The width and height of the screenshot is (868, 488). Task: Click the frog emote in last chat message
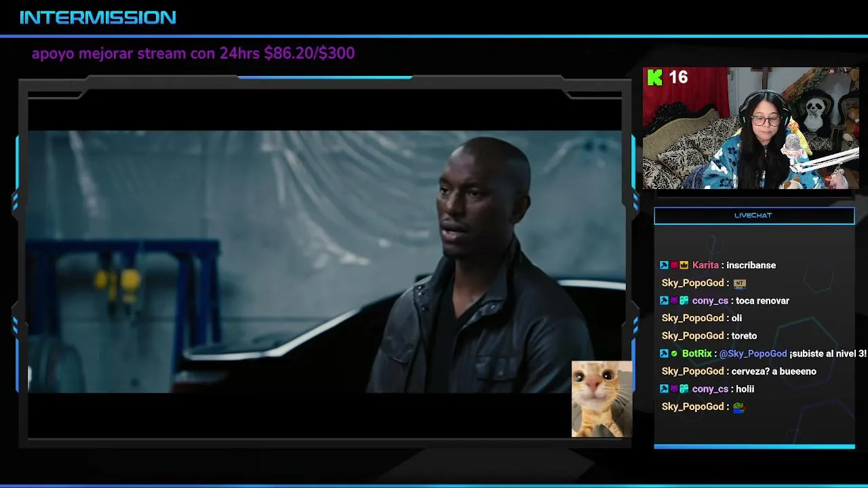tap(738, 407)
